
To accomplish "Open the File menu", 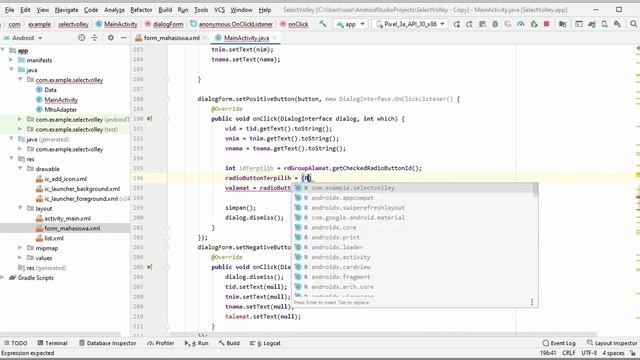I will [x=9, y=10].
